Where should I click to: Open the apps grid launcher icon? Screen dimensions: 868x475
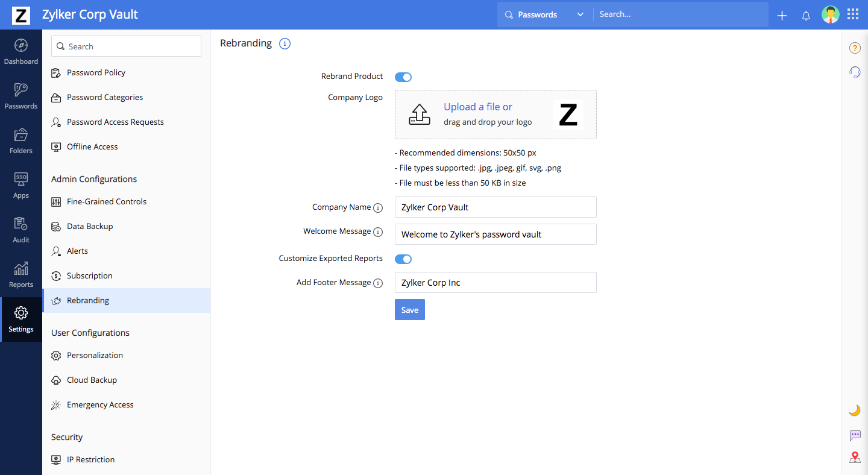[x=853, y=14]
